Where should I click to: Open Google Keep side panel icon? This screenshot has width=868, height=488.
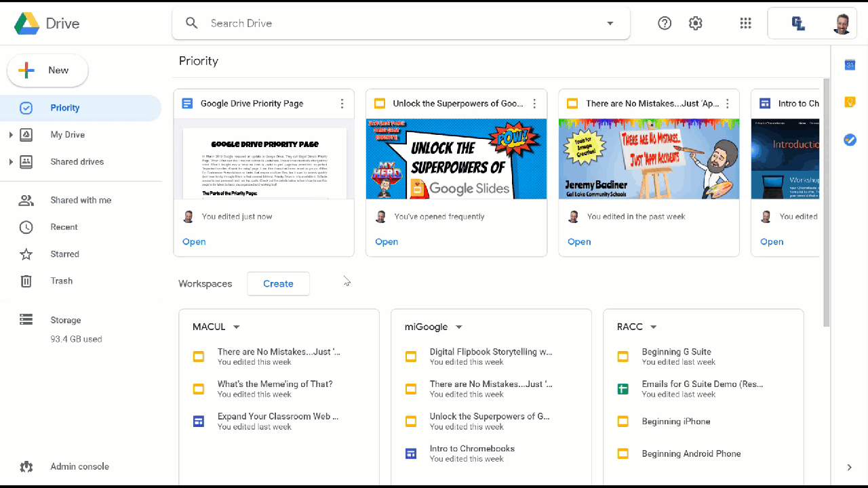[850, 102]
